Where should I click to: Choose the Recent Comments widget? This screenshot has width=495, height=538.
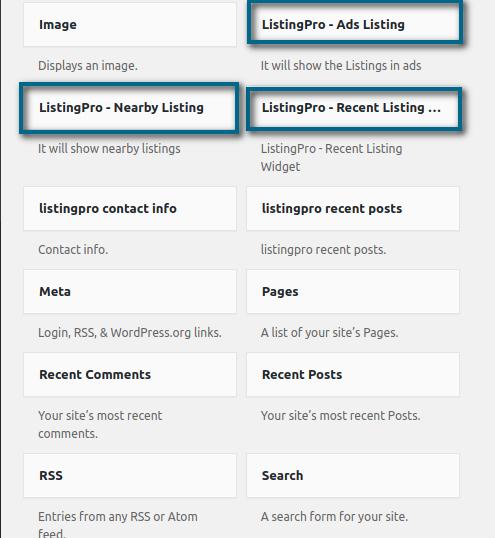click(x=130, y=375)
